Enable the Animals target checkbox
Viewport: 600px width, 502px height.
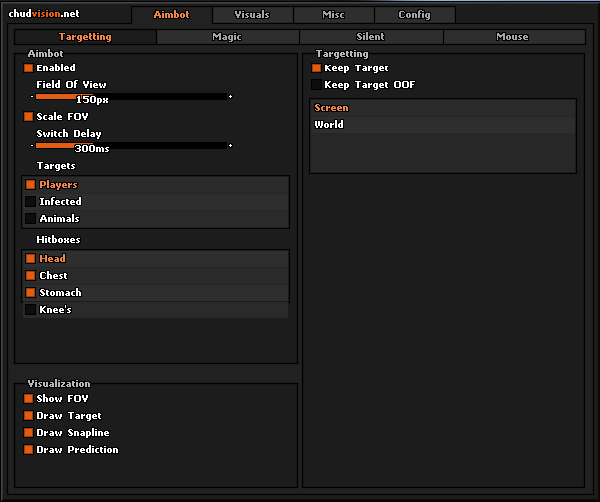point(31,218)
